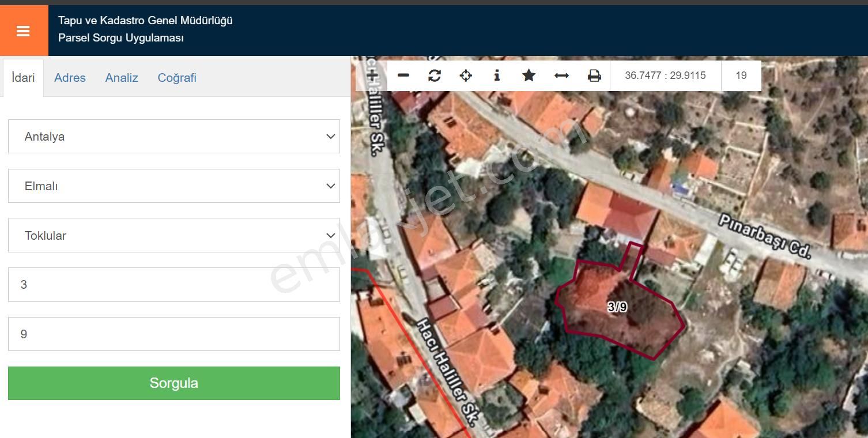Locate position using the crosshair icon
Image resolution: width=868 pixels, height=438 pixels.
click(x=466, y=75)
